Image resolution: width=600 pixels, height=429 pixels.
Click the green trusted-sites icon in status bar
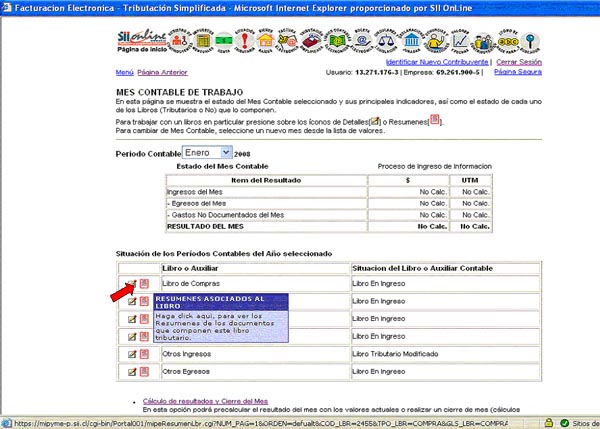click(564, 423)
